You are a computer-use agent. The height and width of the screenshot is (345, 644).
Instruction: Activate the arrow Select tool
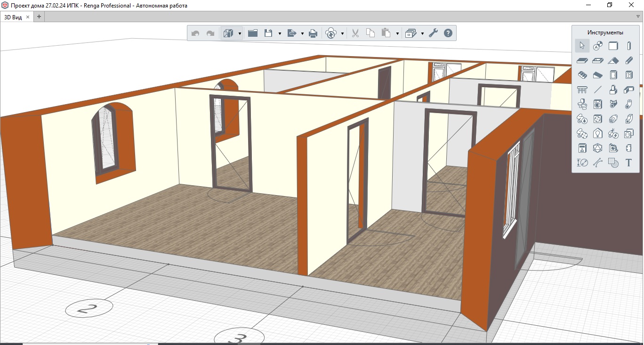(582, 46)
